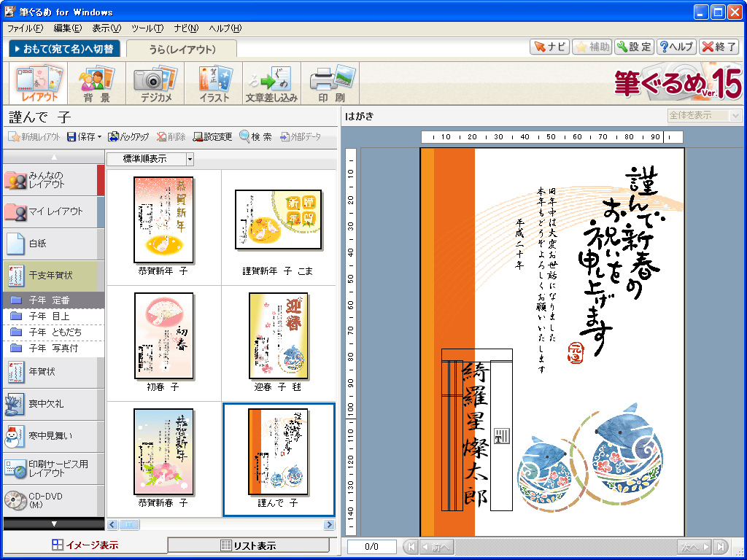Image resolution: width=747 pixels, height=560 pixels.
Task: Open the 子年 目上 folder
Action: [53, 316]
